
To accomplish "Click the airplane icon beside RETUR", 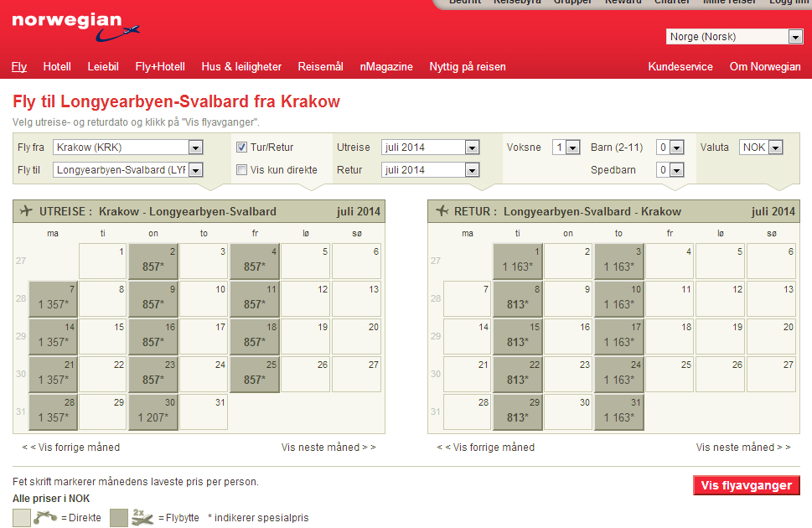I will pyautogui.click(x=442, y=211).
